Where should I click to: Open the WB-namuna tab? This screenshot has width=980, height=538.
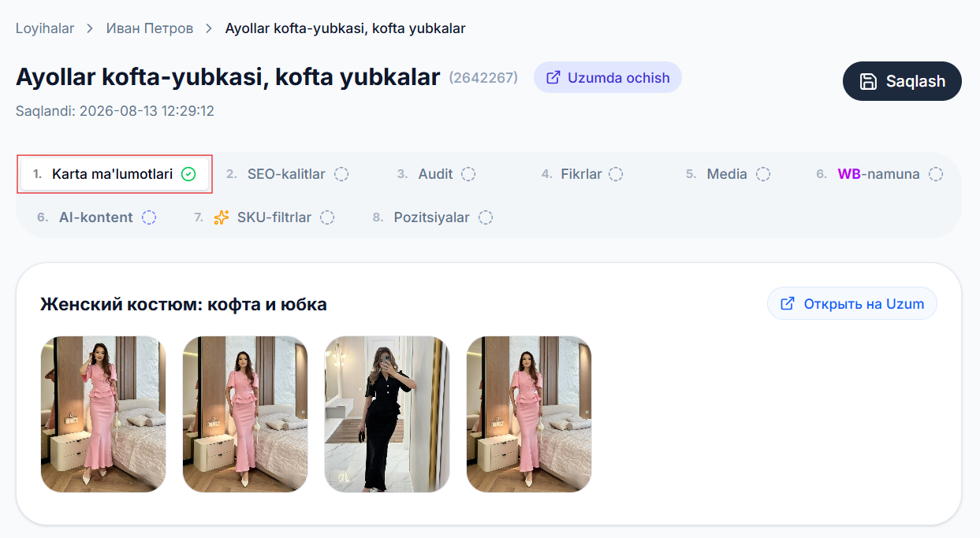click(x=879, y=174)
